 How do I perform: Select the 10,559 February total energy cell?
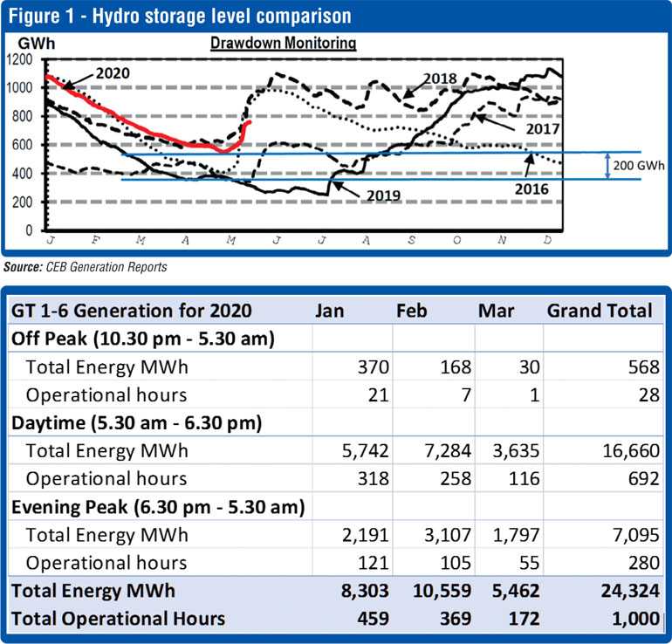(443, 591)
